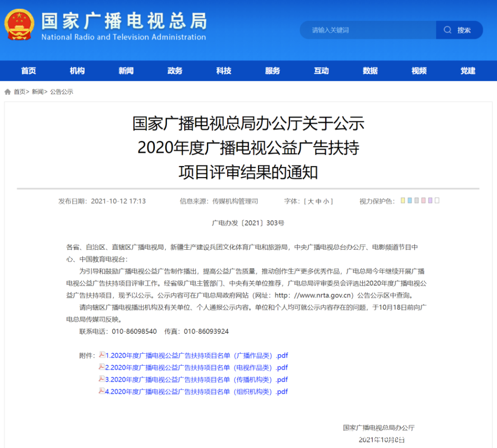Click the national emblem logo
497x448 pixels.
coord(19,25)
